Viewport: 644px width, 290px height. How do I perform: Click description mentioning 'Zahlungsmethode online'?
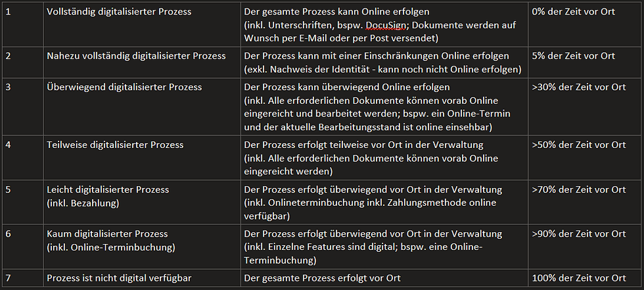373,203
